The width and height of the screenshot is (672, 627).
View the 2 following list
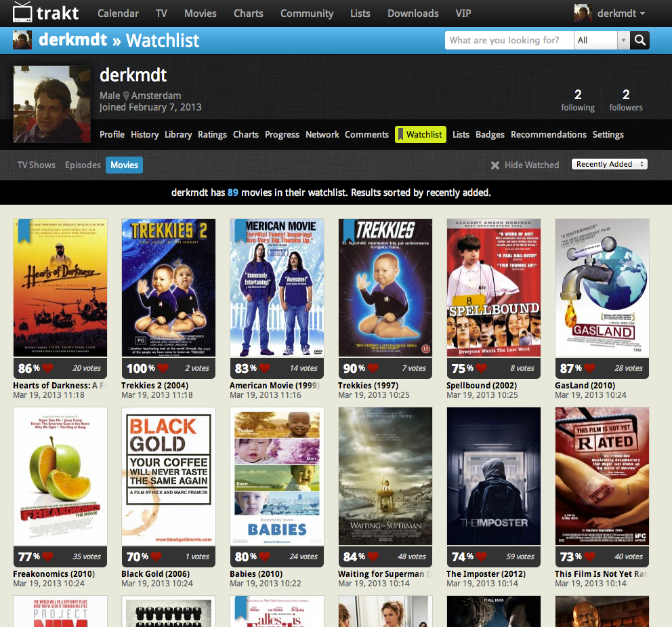click(578, 100)
